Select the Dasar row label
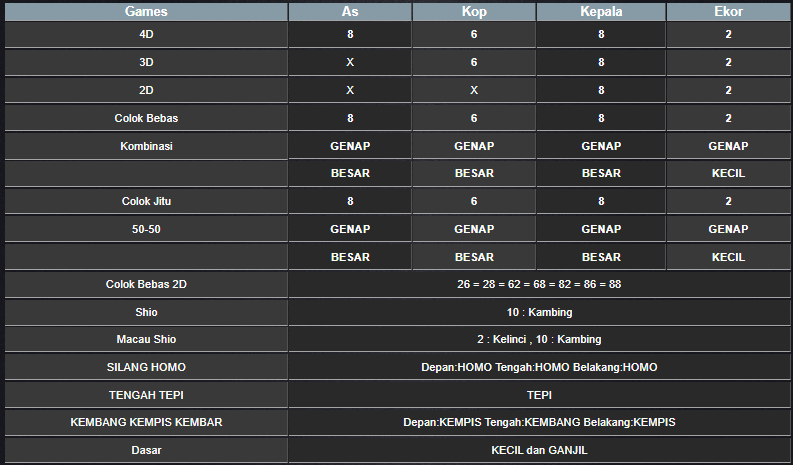The width and height of the screenshot is (793, 465). click(x=146, y=450)
